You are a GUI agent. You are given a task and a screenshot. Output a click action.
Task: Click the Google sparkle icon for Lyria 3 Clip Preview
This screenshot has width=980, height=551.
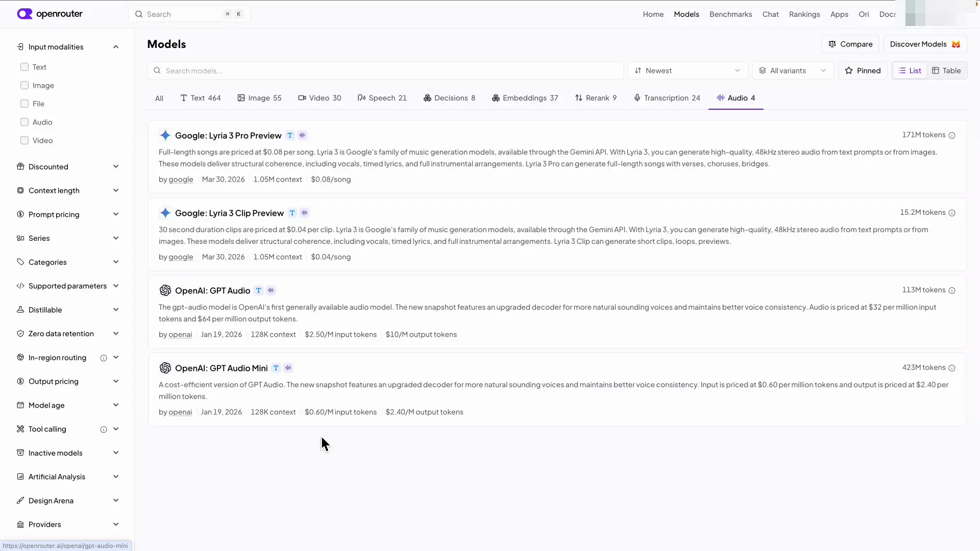pos(165,213)
